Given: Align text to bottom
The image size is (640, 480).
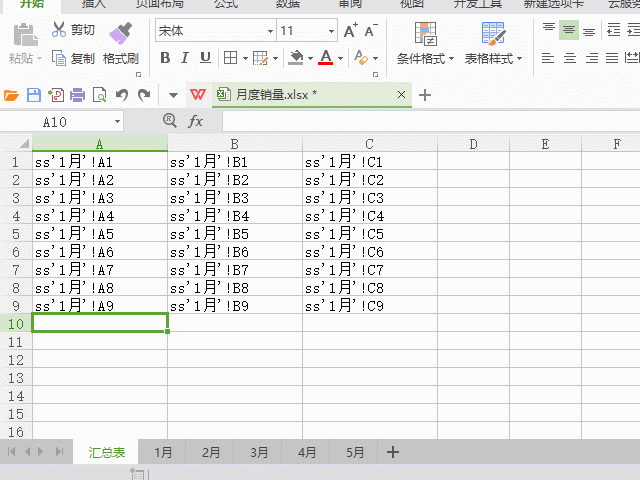Looking at the screenshot, I should point(589,31).
